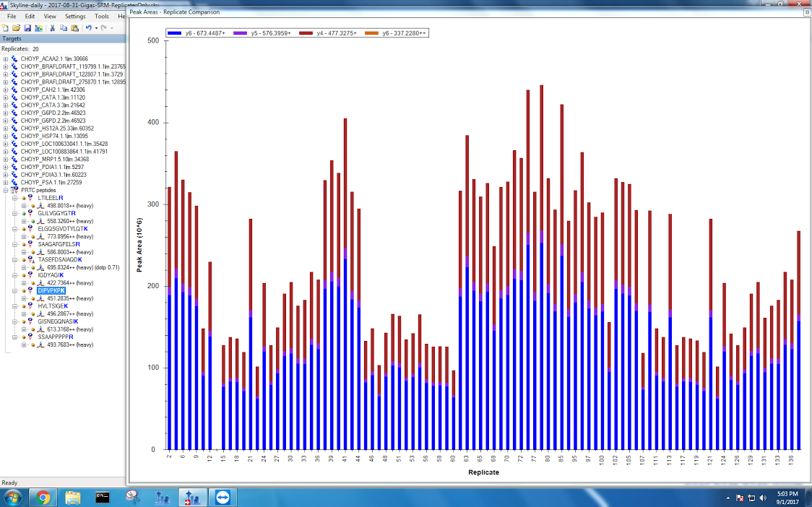Click the New Document toolbar icon
This screenshot has width=812, height=507.
[6, 28]
